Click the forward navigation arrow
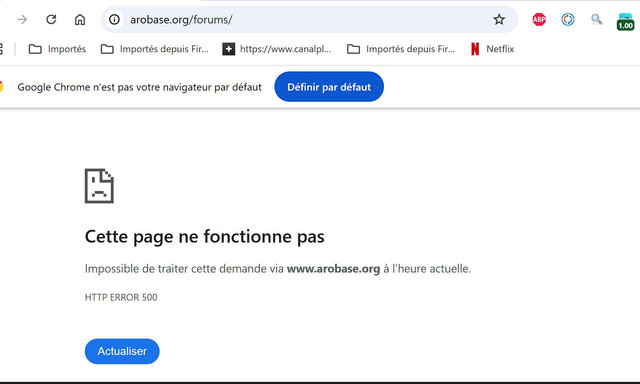640x384 pixels. point(22,19)
